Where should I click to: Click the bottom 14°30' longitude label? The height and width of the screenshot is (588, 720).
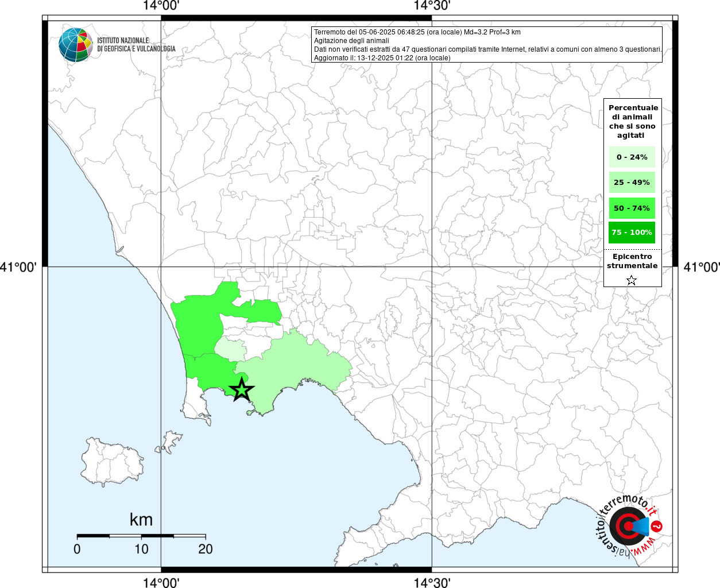[x=432, y=582]
